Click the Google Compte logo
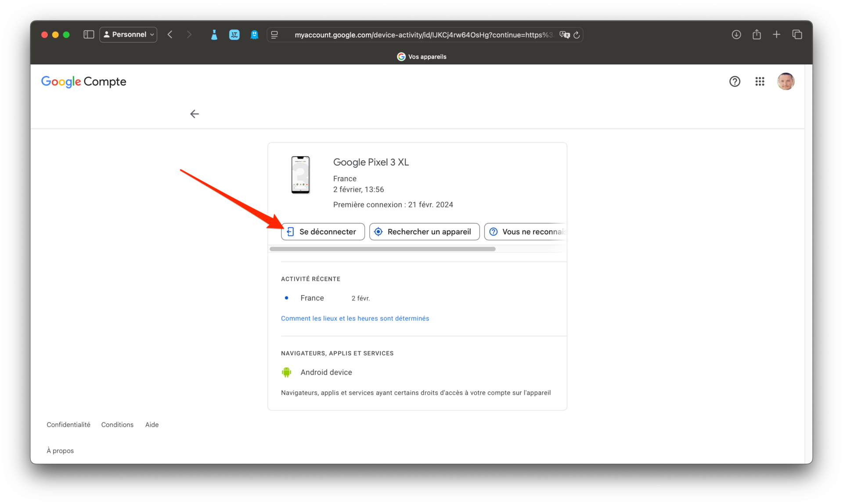The height and width of the screenshot is (504, 843). pyautogui.click(x=83, y=82)
